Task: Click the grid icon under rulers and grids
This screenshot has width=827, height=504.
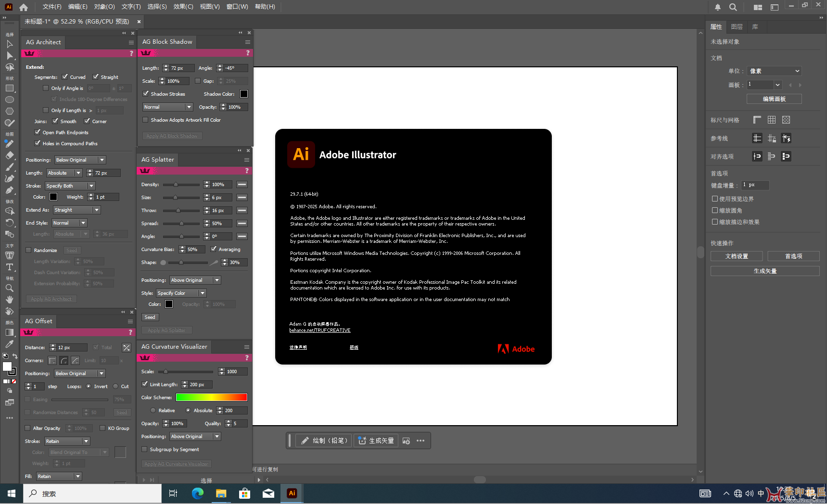Action: tap(772, 120)
